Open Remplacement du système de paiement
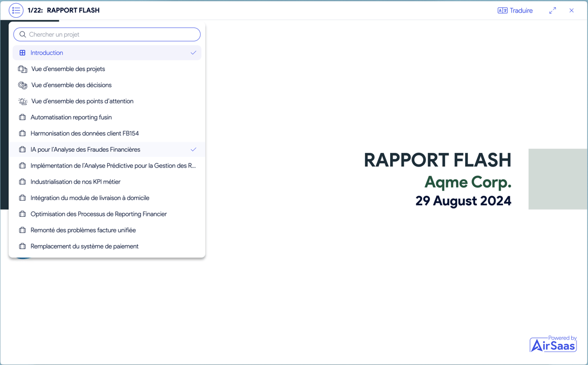 coord(107,246)
